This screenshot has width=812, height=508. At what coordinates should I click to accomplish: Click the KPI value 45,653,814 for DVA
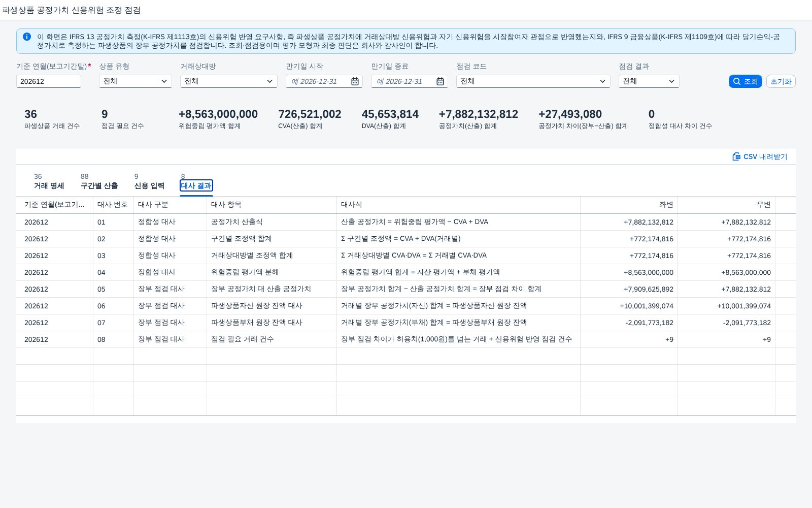[390, 114]
